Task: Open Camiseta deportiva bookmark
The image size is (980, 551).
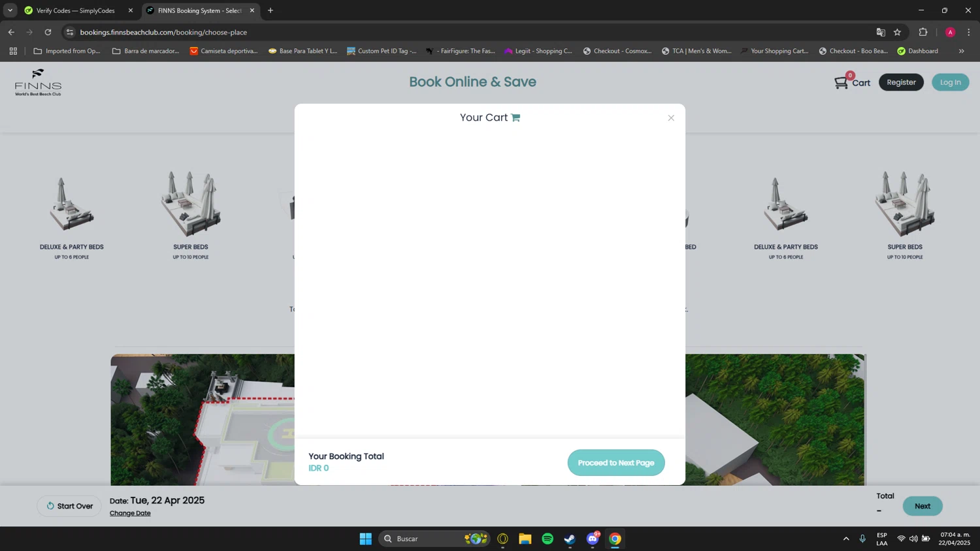Action: [x=224, y=51]
